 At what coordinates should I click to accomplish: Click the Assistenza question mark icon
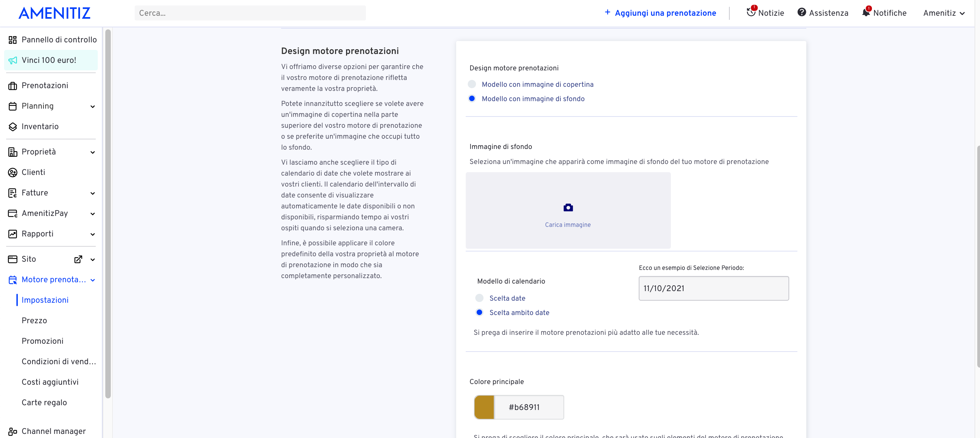(802, 13)
